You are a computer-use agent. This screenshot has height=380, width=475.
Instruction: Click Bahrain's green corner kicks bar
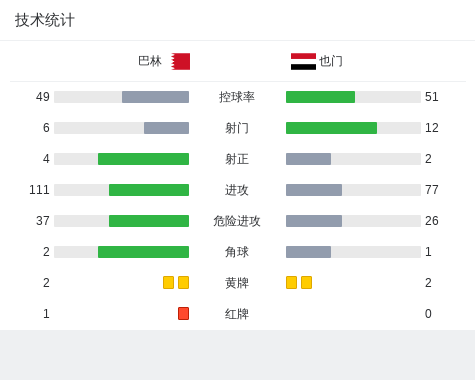[x=143, y=252]
